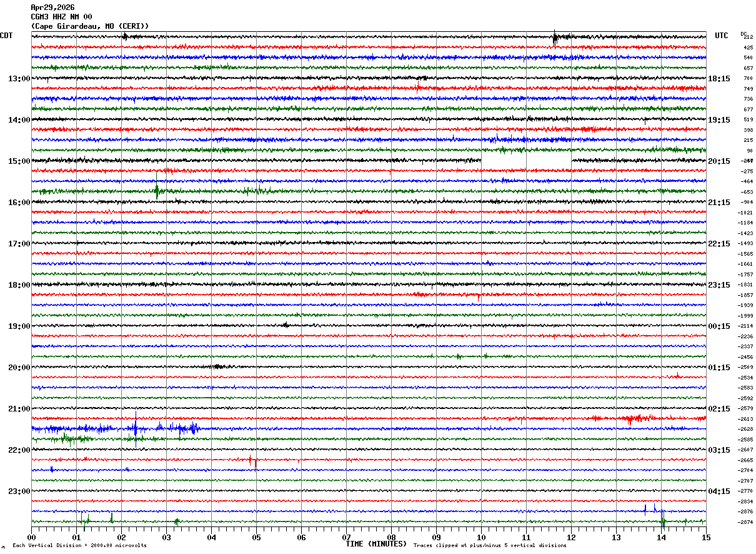Click the minute 07 axis tick label
756x554 pixels.
coord(346,537)
